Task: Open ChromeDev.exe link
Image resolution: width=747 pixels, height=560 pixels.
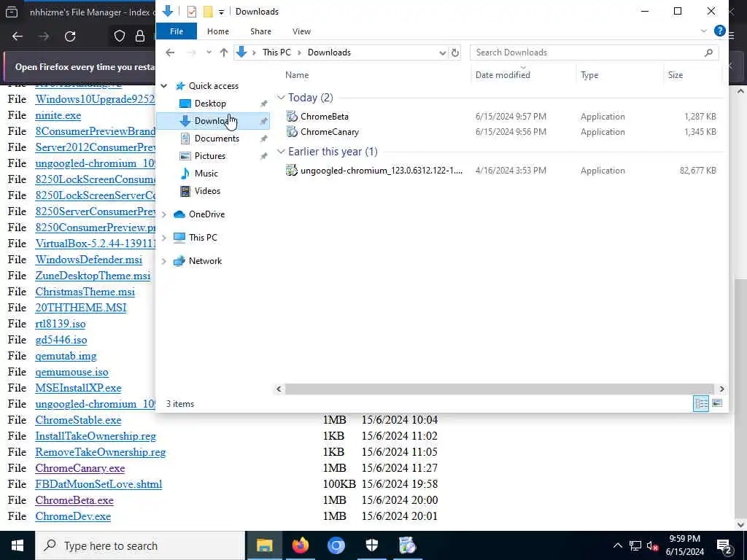Action: [x=73, y=516]
